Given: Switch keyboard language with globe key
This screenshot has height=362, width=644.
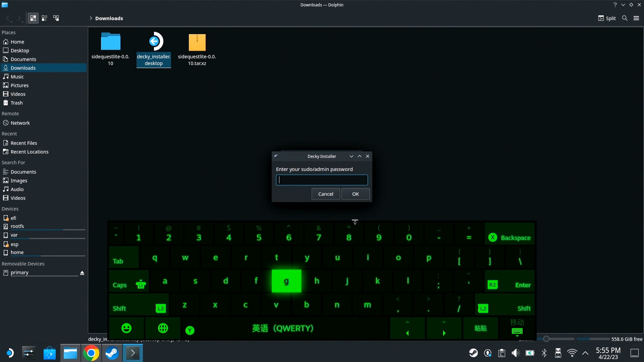Looking at the screenshot, I should pos(163,328).
